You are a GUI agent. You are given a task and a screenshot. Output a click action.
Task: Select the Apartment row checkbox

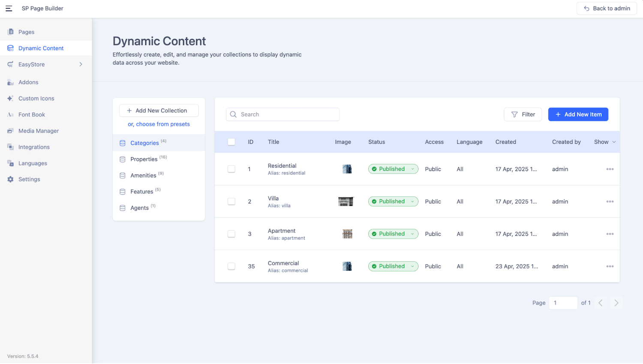231,234
